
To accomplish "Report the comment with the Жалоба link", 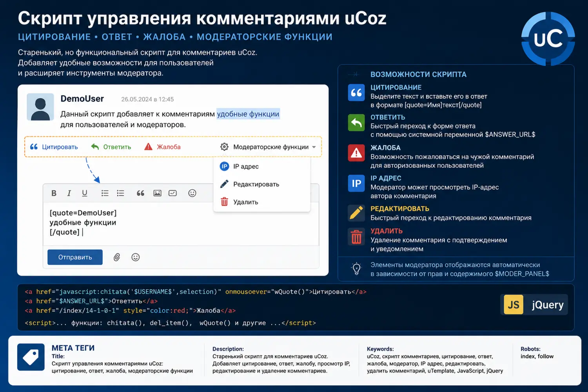I will [x=163, y=147].
